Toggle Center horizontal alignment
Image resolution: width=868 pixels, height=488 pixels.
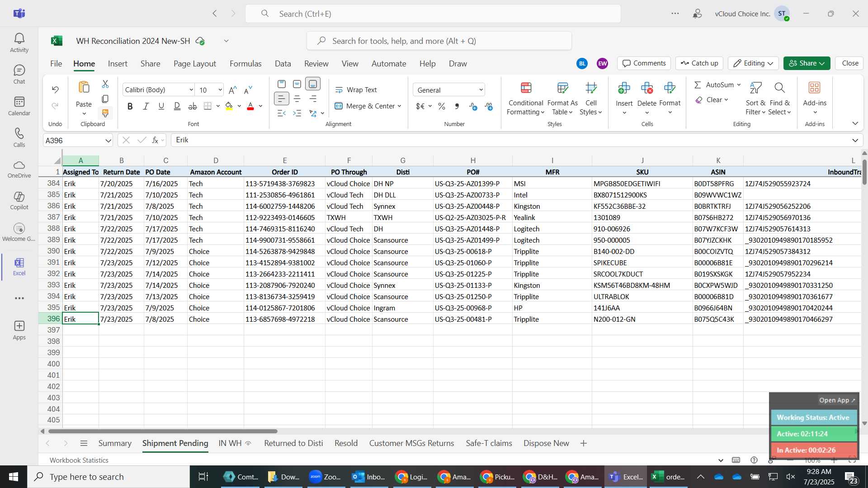pos(297,99)
